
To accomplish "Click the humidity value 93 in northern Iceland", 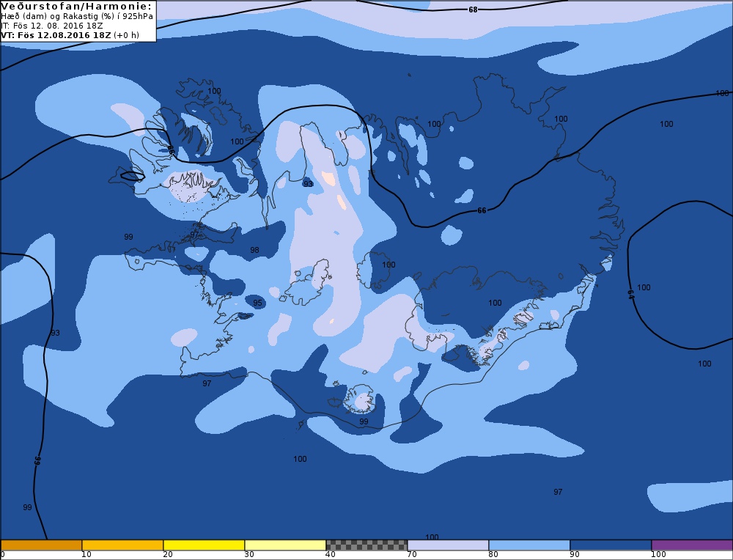I will (308, 184).
